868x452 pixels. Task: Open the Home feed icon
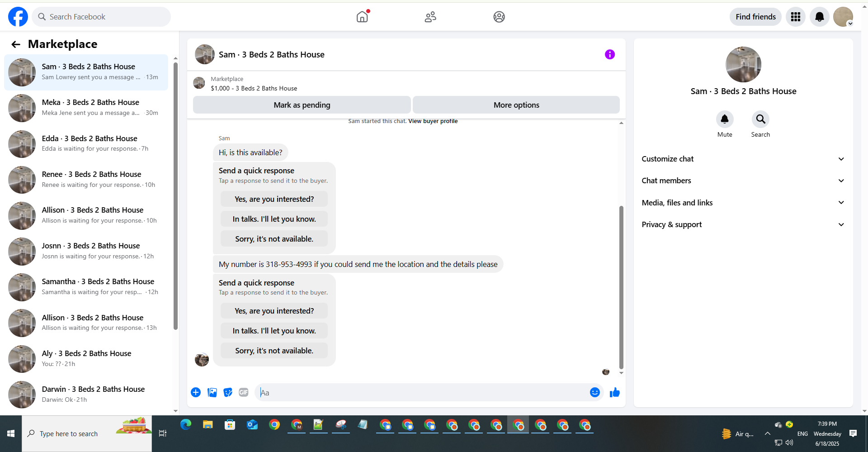[x=362, y=17]
